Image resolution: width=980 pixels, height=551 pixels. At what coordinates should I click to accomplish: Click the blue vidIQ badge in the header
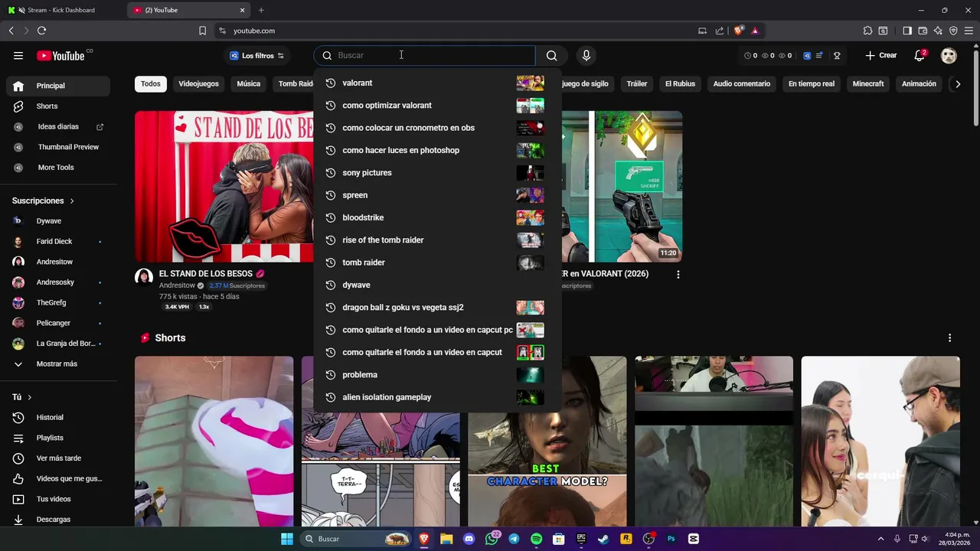[x=806, y=55]
